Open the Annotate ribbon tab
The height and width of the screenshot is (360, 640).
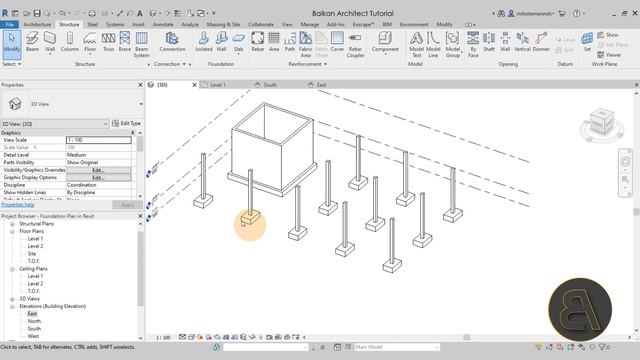click(163, 24)
